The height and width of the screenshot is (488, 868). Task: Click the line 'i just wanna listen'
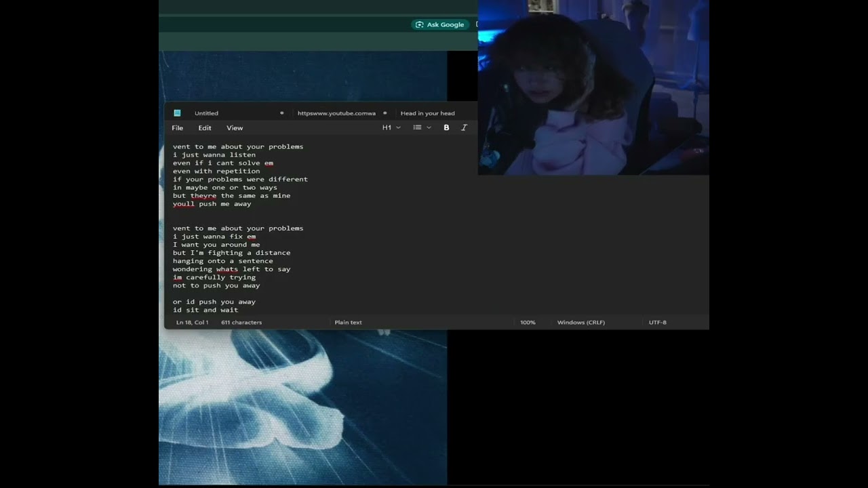click(214, 155)
